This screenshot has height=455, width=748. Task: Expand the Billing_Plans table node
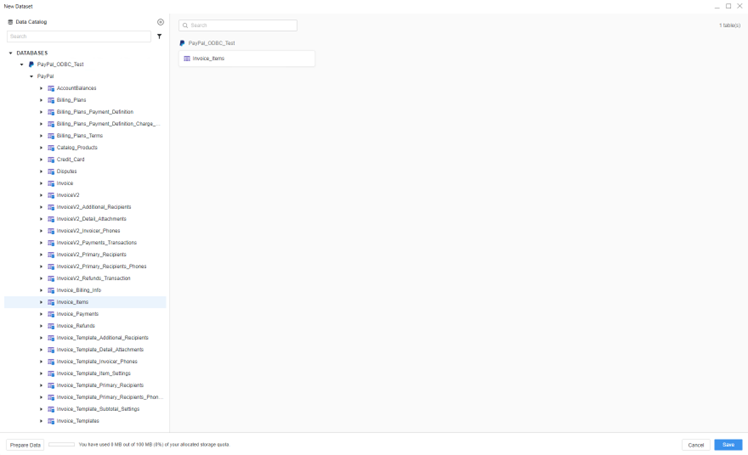click(41, 100)
